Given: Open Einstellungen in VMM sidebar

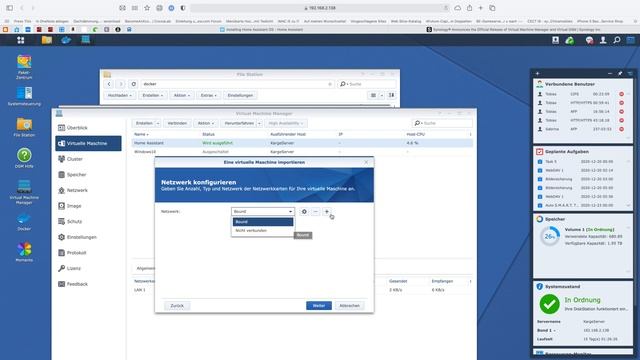Looking at the screenshot, I should (88, 237).
